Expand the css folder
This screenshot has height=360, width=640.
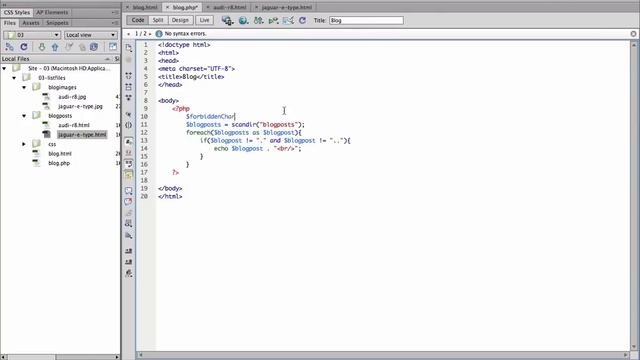pyautogui.click(x=24, y=144)
